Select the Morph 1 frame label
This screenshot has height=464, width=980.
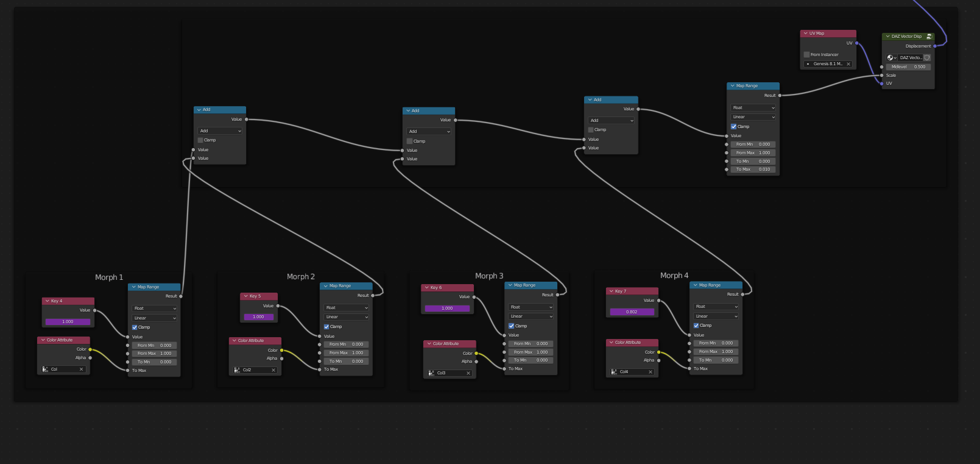pyautogui.click(x=109, y=277)
